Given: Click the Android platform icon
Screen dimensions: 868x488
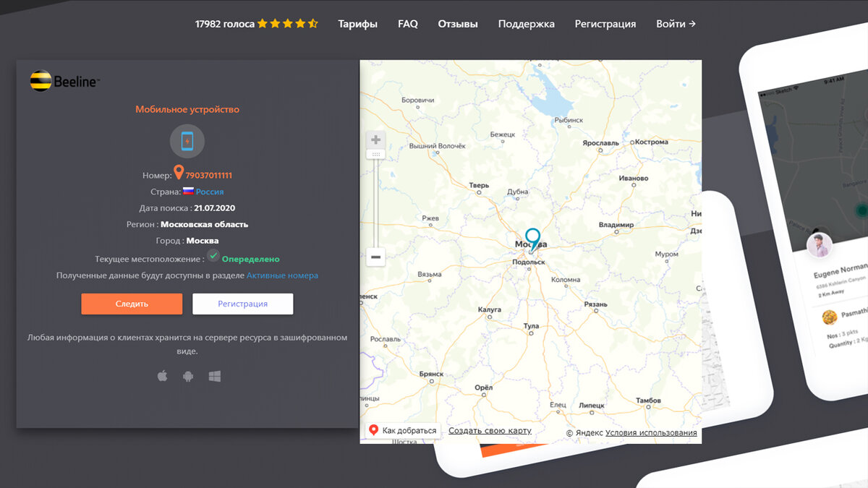Looking at the screenshot, I should pos(188,376).
